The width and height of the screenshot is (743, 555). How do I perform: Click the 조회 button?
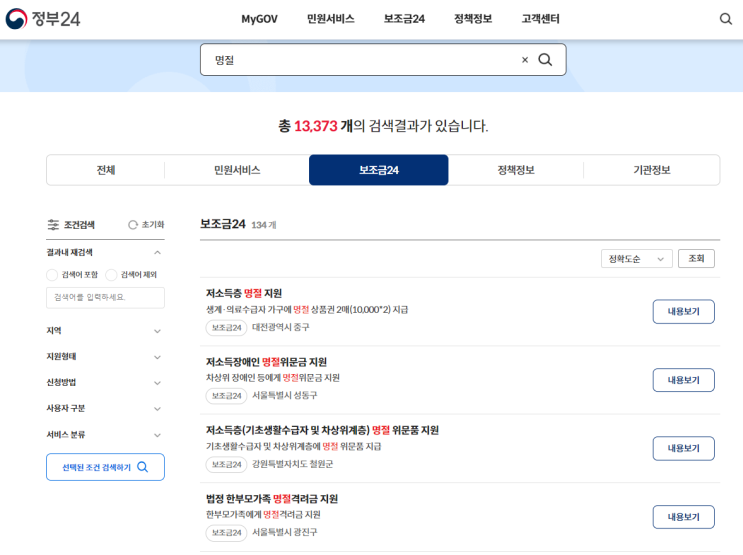(696, 259)
